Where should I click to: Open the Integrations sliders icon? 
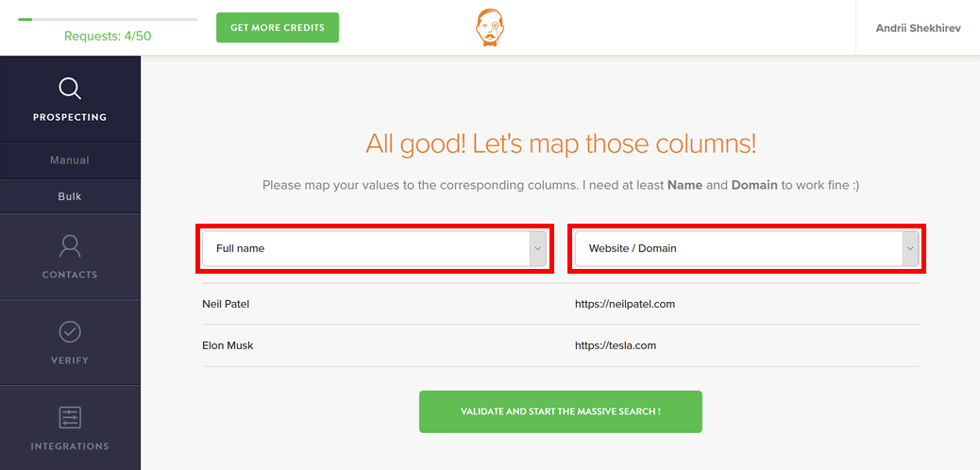[70, 417]
